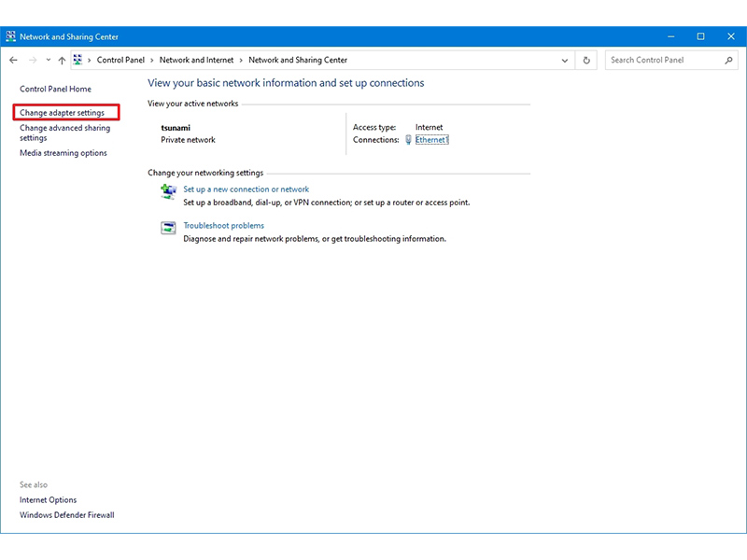Select Control Panel breadcrumb

pos(120,60)
